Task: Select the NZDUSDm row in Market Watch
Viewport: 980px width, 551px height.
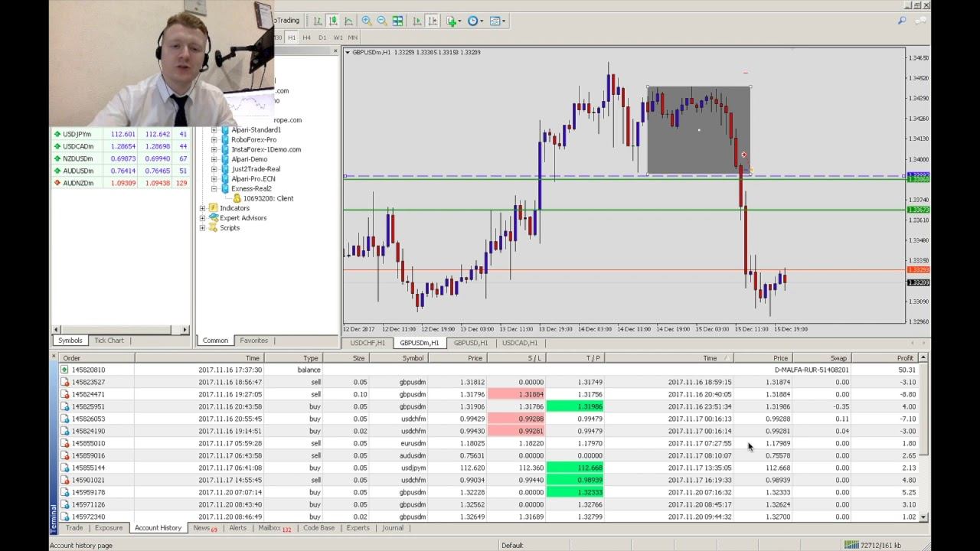Action: point(120,158)
